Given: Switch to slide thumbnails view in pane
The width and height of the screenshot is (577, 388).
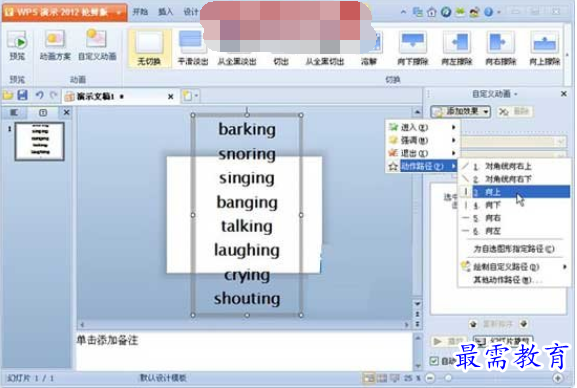Looking at the screenshot, I should (x=43, y=112).
